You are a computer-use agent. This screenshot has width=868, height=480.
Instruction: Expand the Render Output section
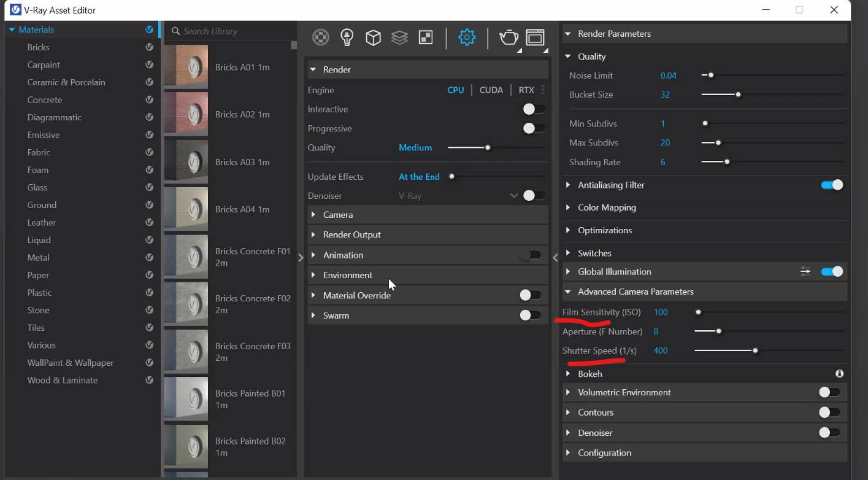pos(428,234)
